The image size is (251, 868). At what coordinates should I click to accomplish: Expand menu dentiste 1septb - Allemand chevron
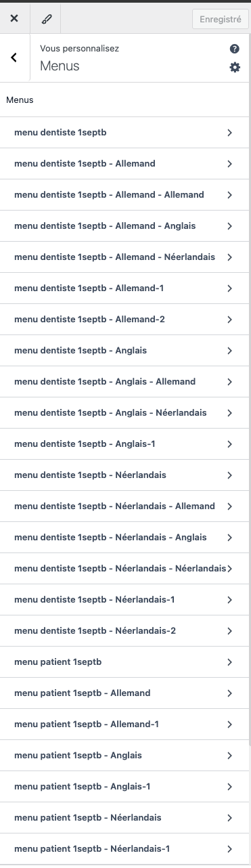[230, 164]
